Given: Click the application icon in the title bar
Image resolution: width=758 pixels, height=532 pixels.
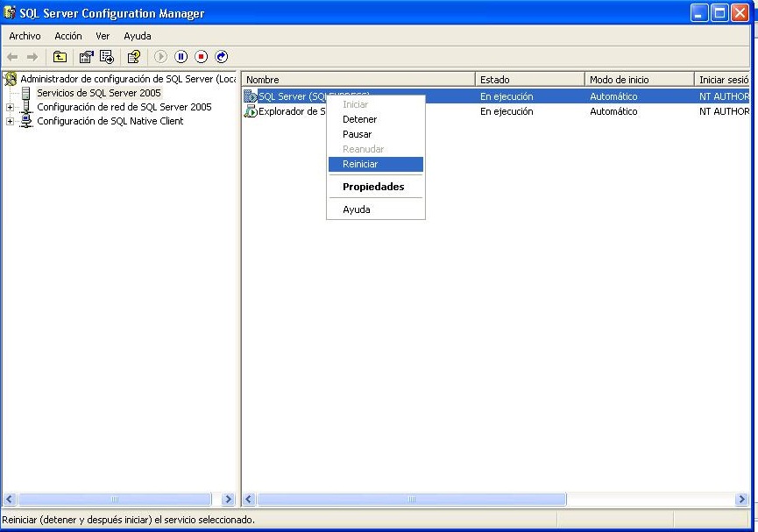Looking at the screenshot, I should coord(10,12).
